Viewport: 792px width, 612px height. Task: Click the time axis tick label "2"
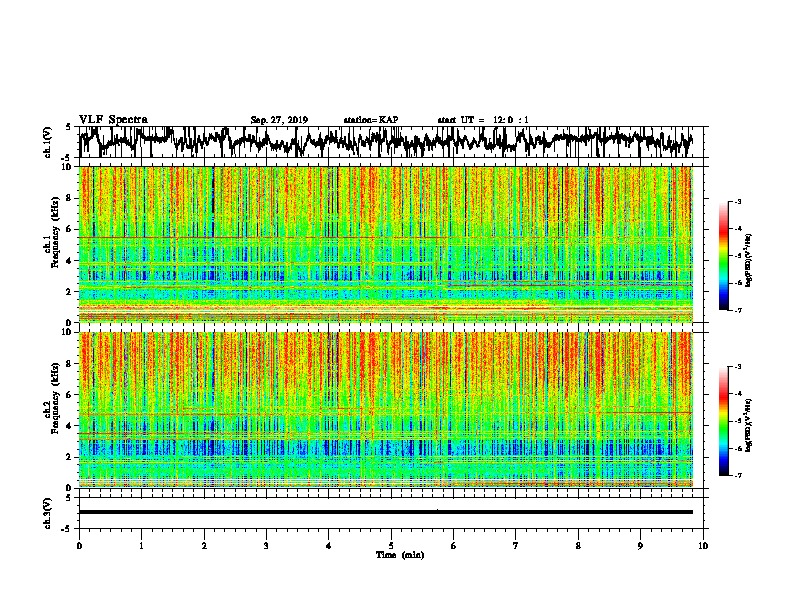(204, 546)
